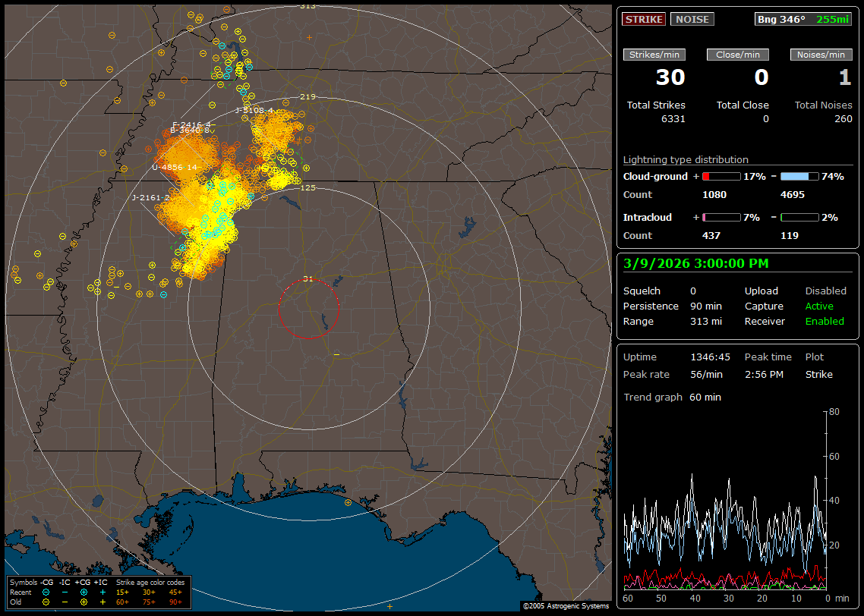
Task: Toggle the STRIKE indicator button
Action: pos(644,19)
